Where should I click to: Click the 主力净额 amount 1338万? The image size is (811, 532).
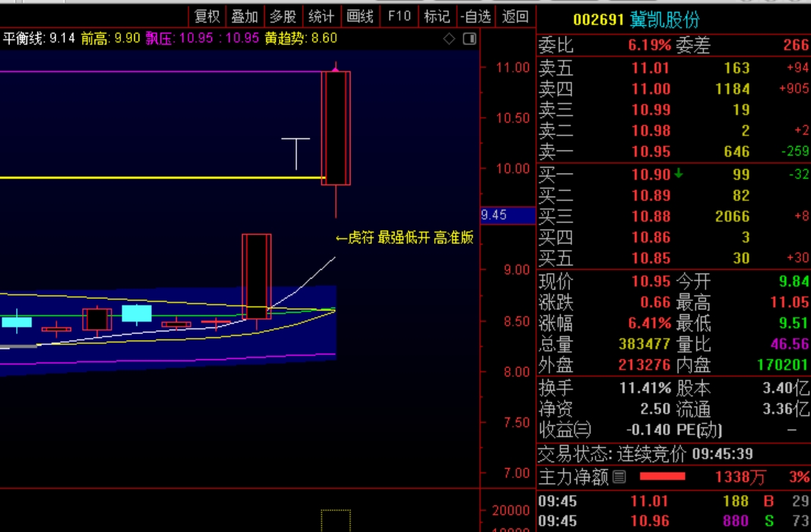coord(740,477)
